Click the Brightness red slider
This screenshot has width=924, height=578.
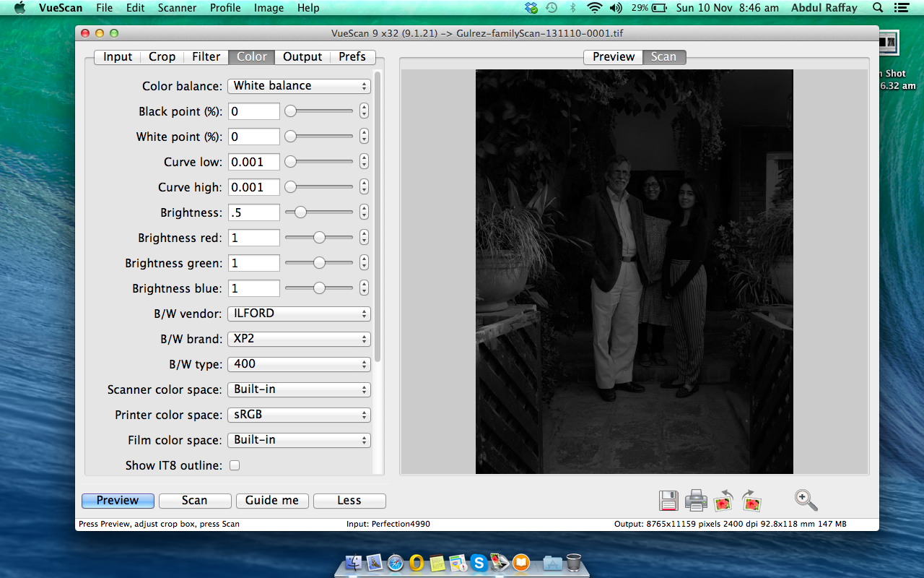coord(319,238)
